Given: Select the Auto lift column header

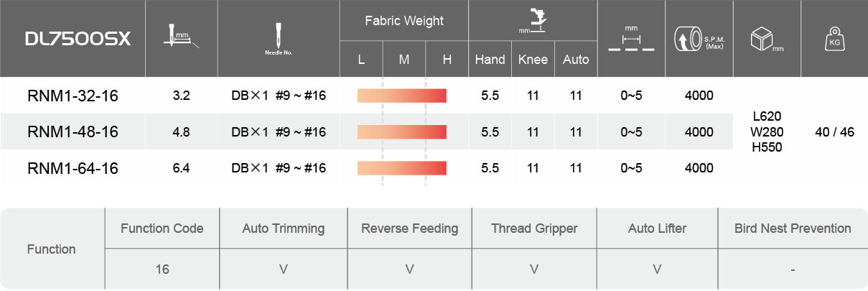Looking at the screenshot, I should [576, 60].
